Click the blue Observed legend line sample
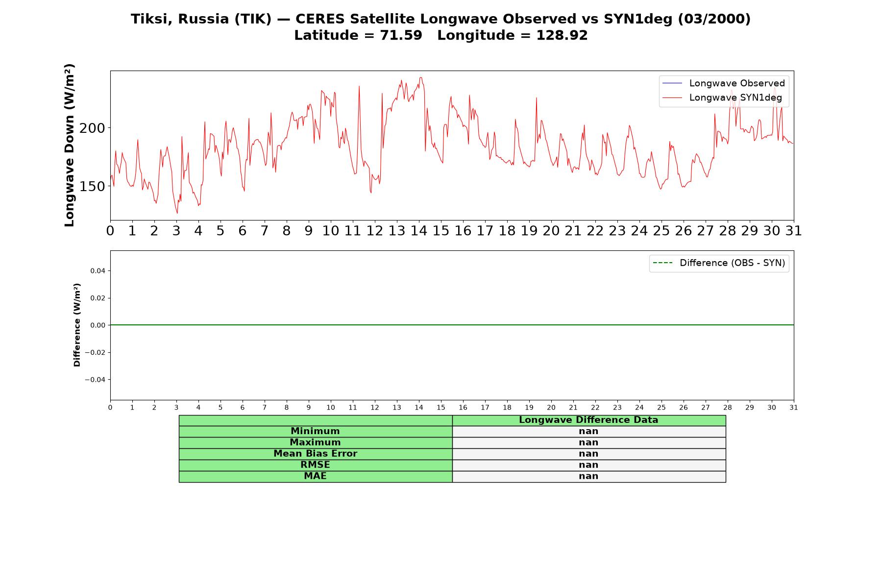Screen dimensions: 882x588 click(x=672, y=84)
